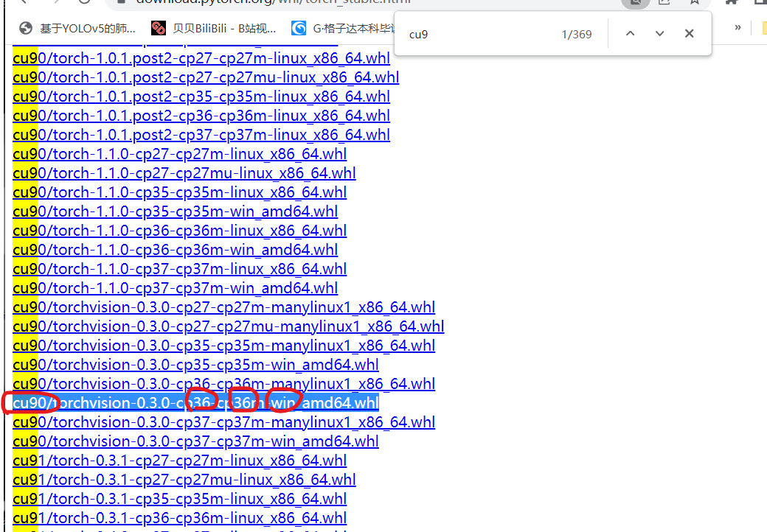Go to next find match arrow
The width and height of the screenshot is (767, 532).
coord(659,34)
